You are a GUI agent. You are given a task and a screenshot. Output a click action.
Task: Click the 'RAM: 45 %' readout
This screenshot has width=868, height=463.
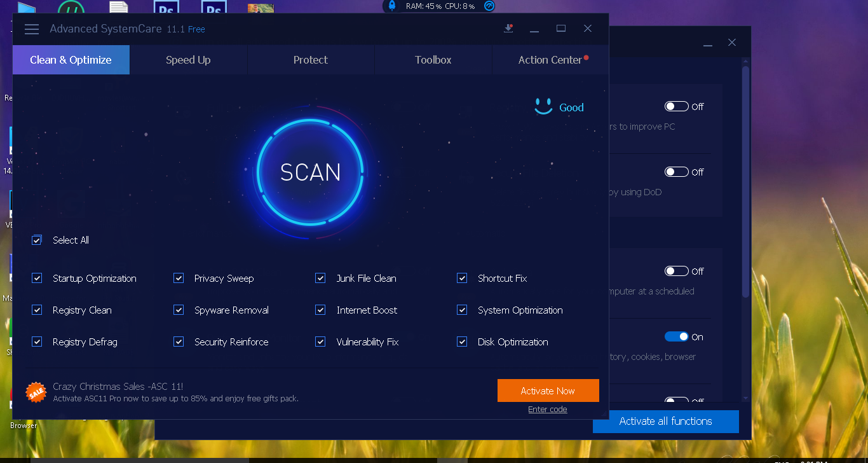(x=424, y=6)
